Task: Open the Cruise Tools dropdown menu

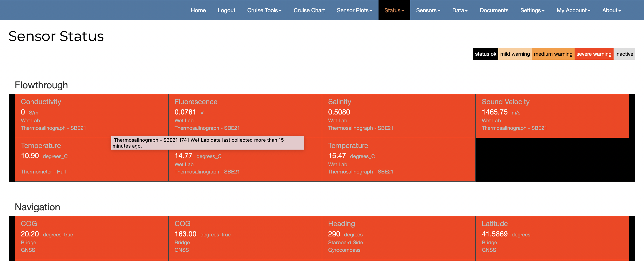Action: [264, 10]
